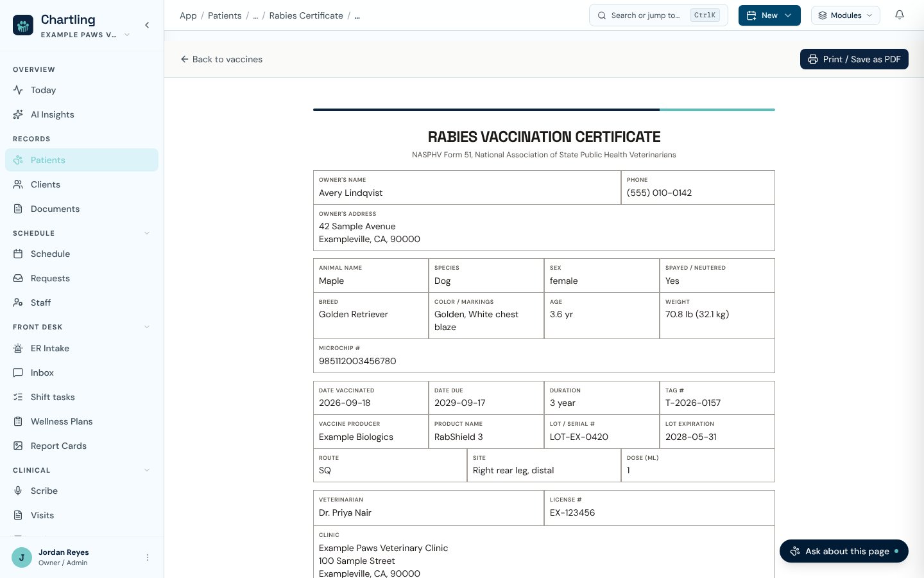Click the Wellness Plans clipboard icon
This screenshot has width=924, height=578.
click(18, 421)
